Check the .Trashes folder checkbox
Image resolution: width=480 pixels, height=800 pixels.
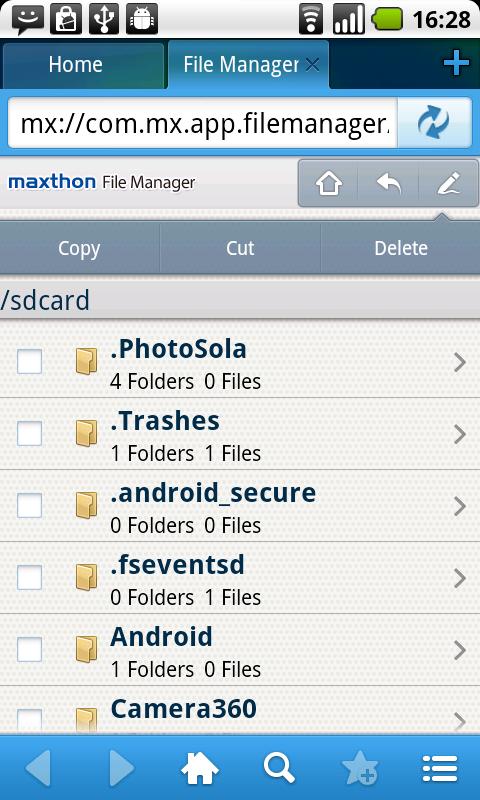point(30,434)
